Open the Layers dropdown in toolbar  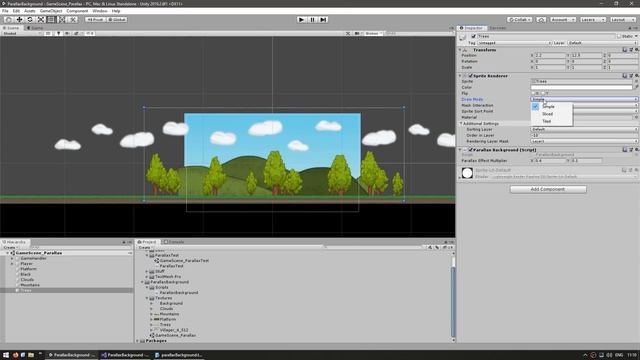point(592,19)
